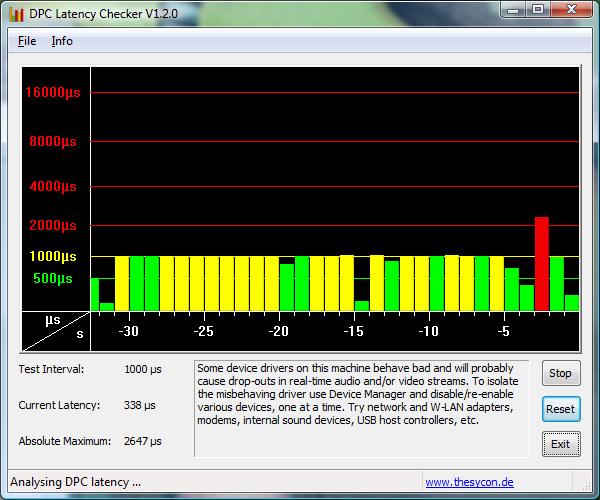Click the -30 seconds time axis marker
The width and height of the screenshot is (600, 500).
point(128,331)
